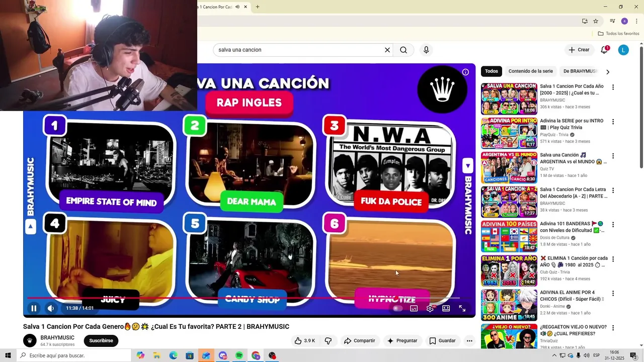The height and width of the screenshot is (362, 644).
Task: Open the Crear menu
Action: [x=579, y=50]
